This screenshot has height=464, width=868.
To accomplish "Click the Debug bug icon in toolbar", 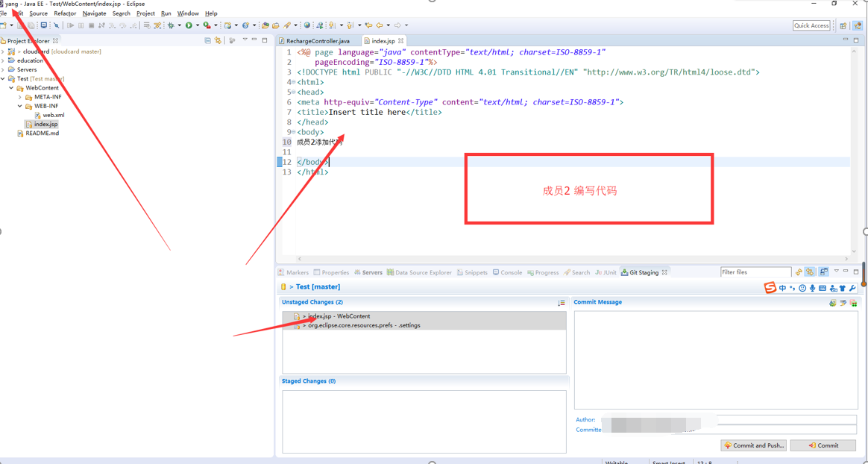I will [x=171, y=25].
